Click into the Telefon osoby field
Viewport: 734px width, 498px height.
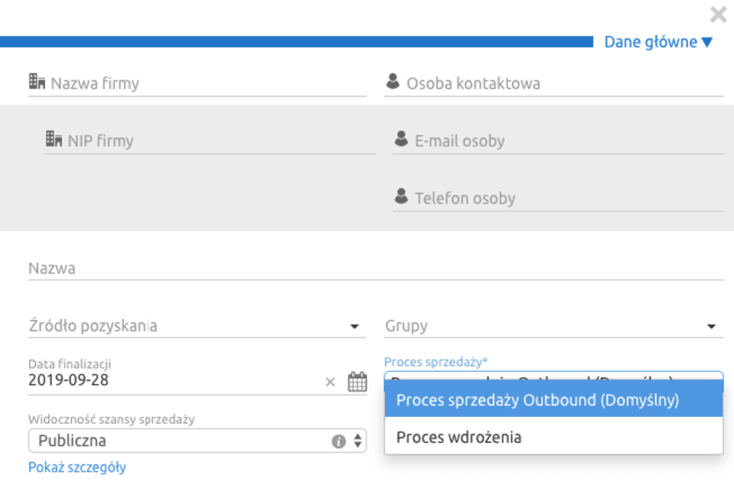(558, 198)
